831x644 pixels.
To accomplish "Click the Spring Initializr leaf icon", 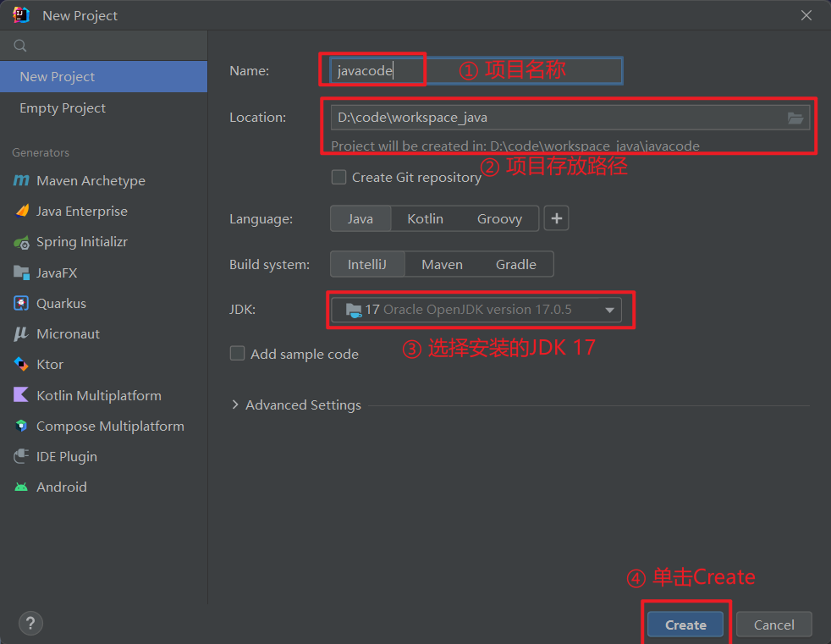I will click(x=21, y=242).
